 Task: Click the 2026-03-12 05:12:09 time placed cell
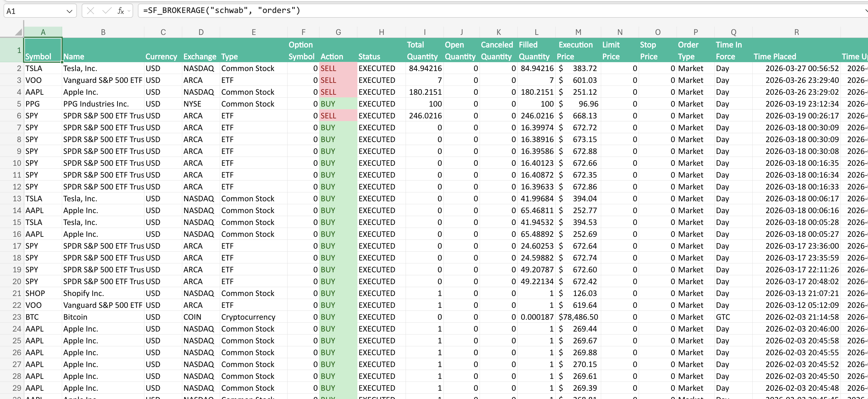pos(796,305)
